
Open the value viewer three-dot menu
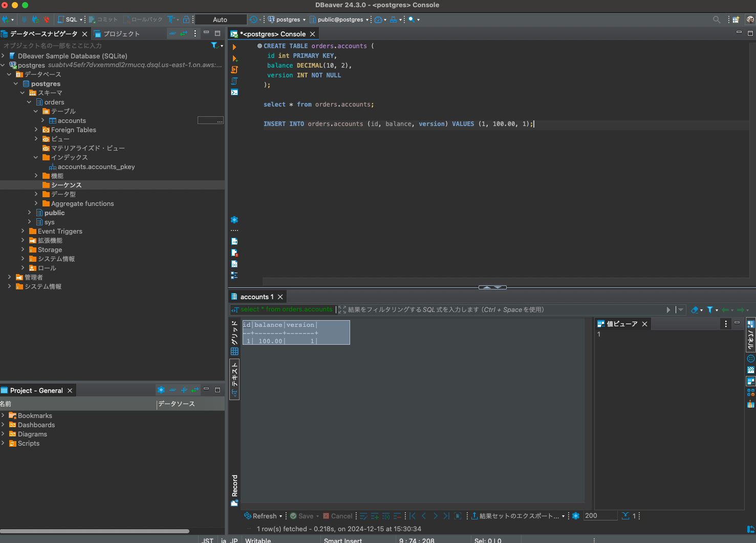click(x=726, y=324)
